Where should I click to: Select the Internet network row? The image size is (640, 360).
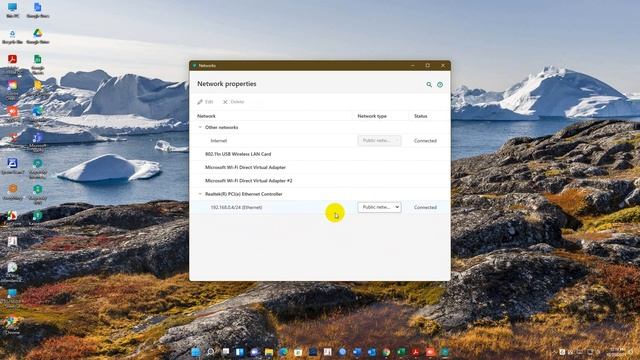click(x=320, y=140)
